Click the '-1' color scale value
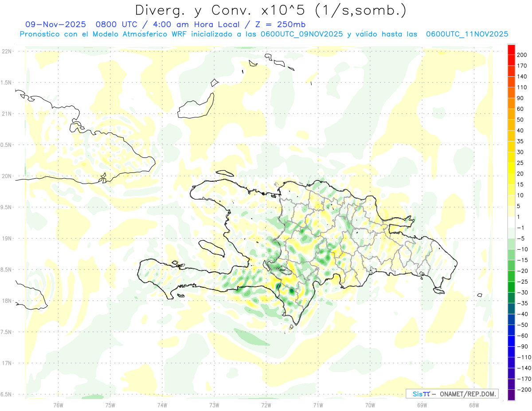This screenshot has width=532, height=411. (x=521, y=227)
